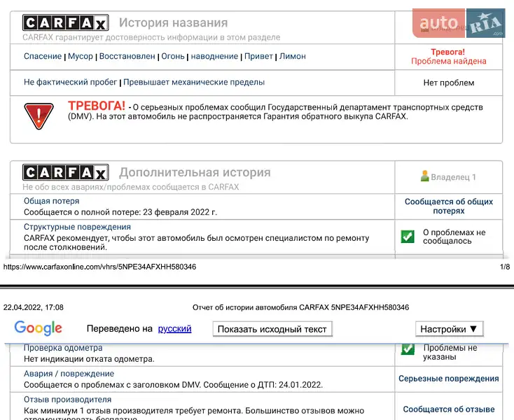Click the CARFAX logo in Дополнительная история section
Image resolution: width=514 pixels, height=420 pixels.
(66, 172)
